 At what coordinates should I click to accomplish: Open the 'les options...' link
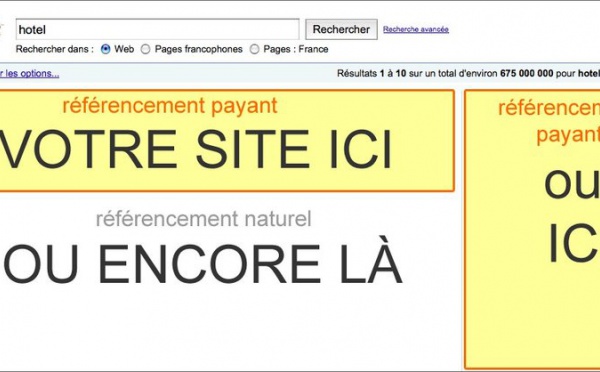[x=29, y=73]
